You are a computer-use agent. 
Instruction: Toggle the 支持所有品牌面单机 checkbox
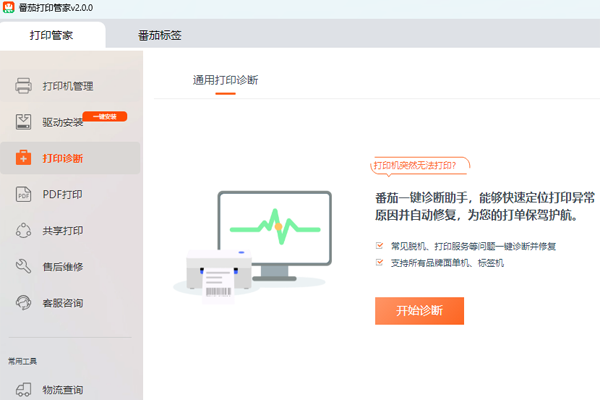378,262
